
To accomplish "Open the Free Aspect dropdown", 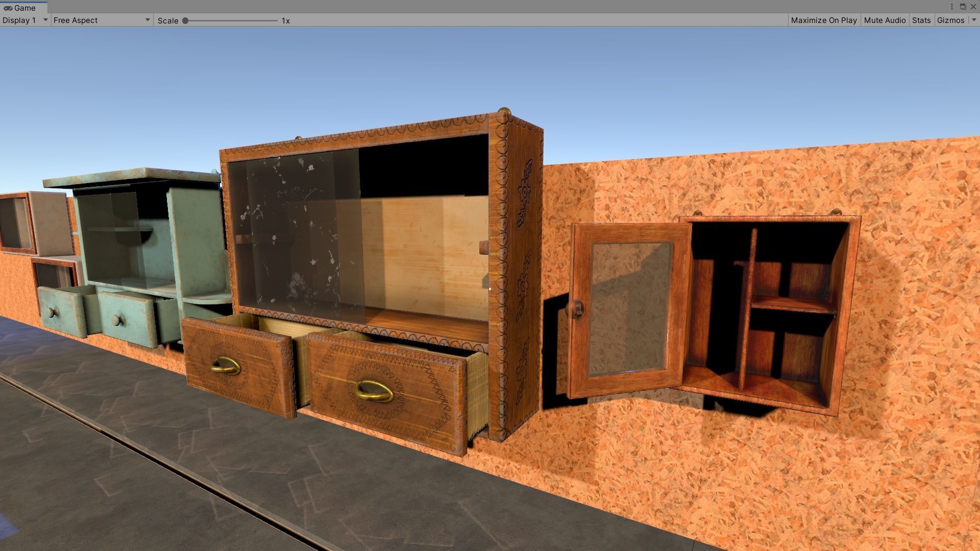I will pos(102,20).
